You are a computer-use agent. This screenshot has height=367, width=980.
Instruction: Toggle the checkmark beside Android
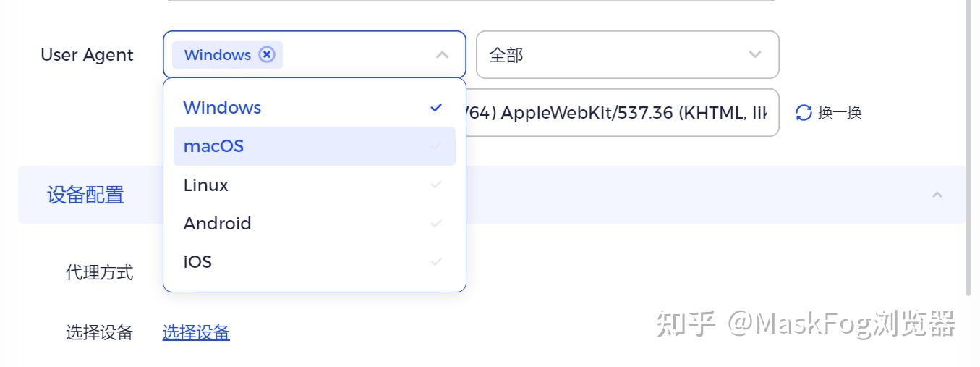pyautogui.click(x=435, y=224)
